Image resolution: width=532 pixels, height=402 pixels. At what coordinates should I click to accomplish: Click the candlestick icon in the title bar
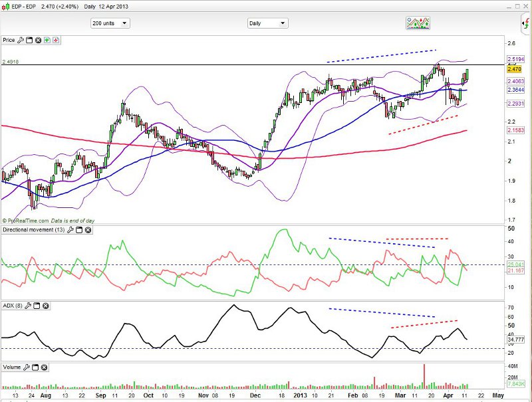tap(6, 7)
